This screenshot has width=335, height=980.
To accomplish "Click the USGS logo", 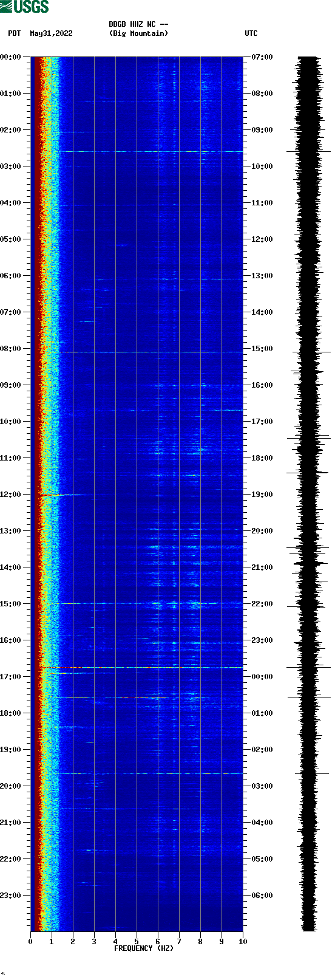I will [x=25, y=7].
